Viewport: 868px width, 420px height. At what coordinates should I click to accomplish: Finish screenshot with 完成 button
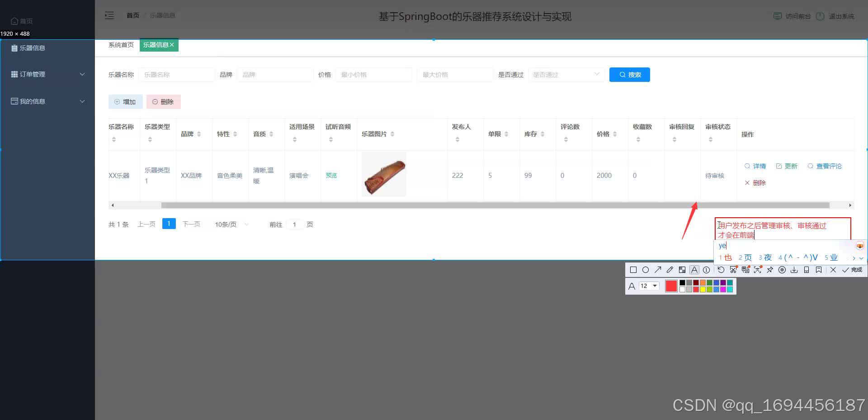(852, 270)
